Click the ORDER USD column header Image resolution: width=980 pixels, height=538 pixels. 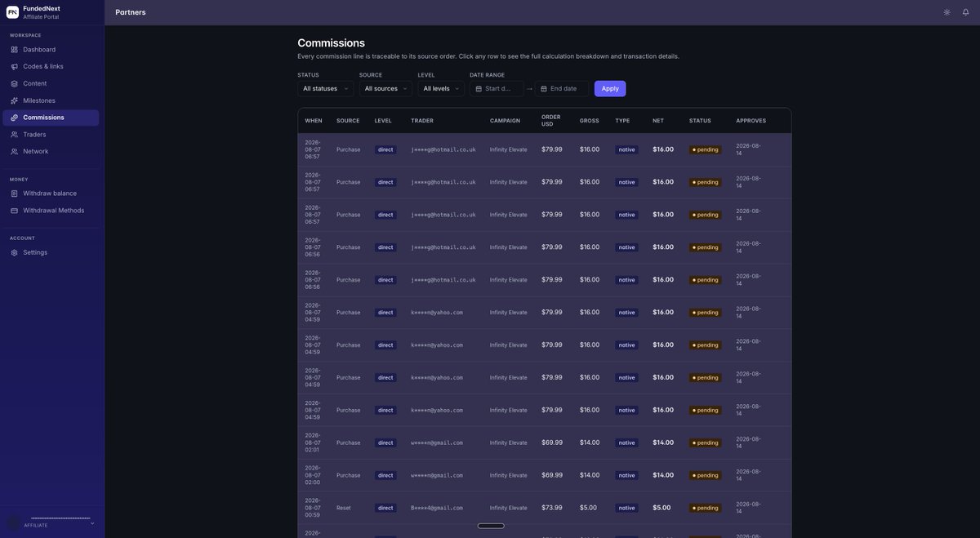[x=551, y=121]
